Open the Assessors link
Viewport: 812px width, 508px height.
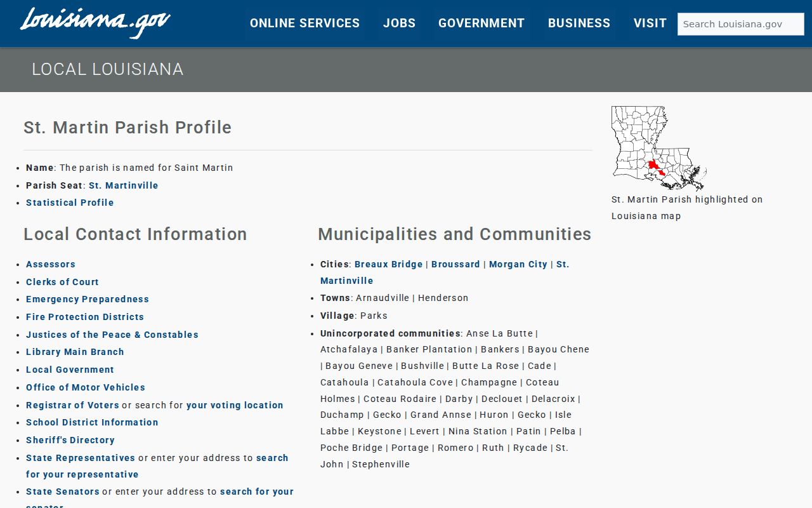click(51, 264)
